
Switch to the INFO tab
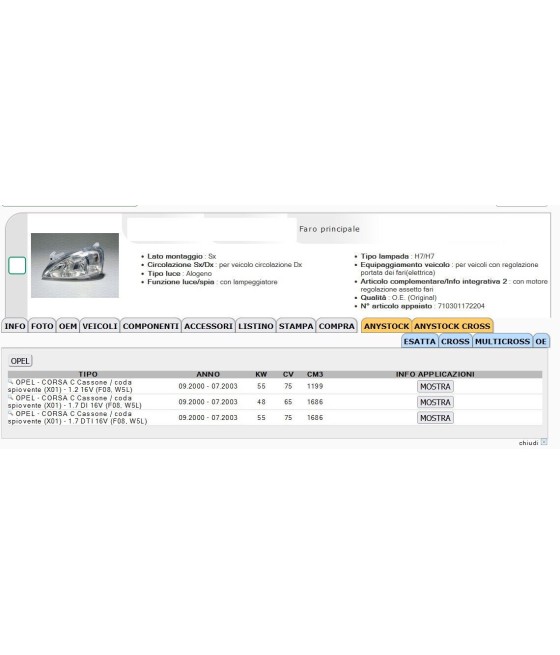click(15, 326)
